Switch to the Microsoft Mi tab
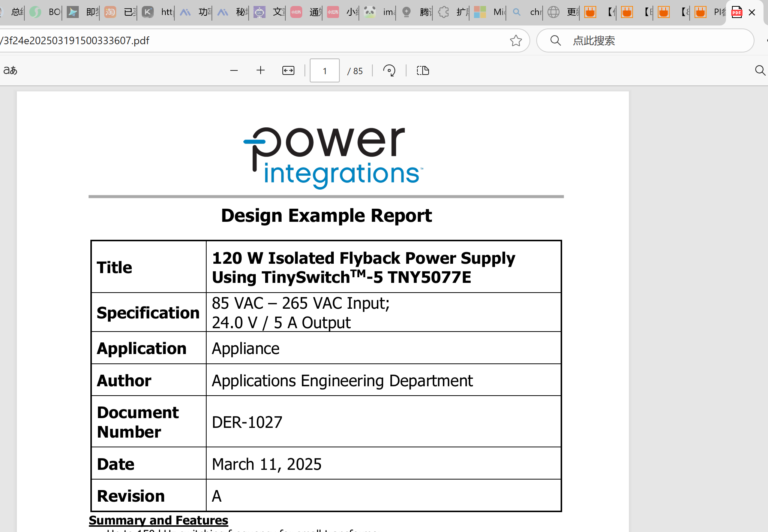The height and width of the screenshot is (532, 768). point(490,12)
